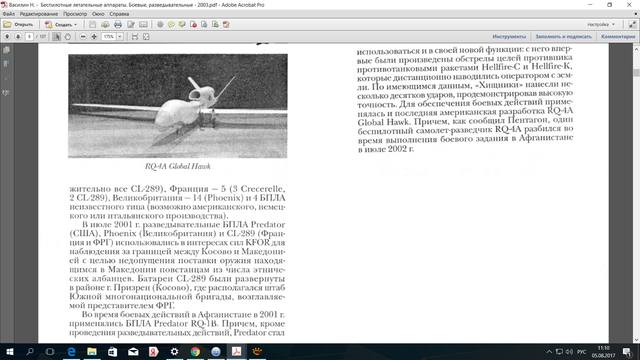Click the fit full page icon
The height and width of the screenshot is (360, 640).
point(146,36)
